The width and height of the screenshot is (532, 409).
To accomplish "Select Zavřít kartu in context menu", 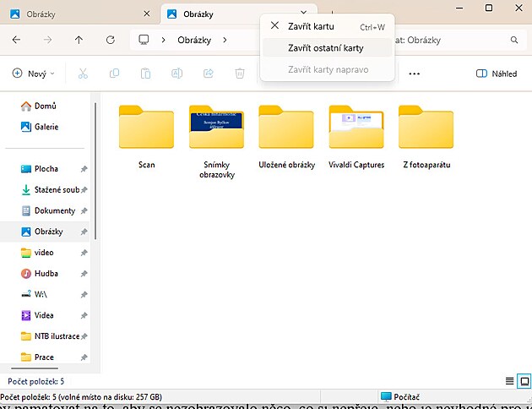I will tap(311, 26).
